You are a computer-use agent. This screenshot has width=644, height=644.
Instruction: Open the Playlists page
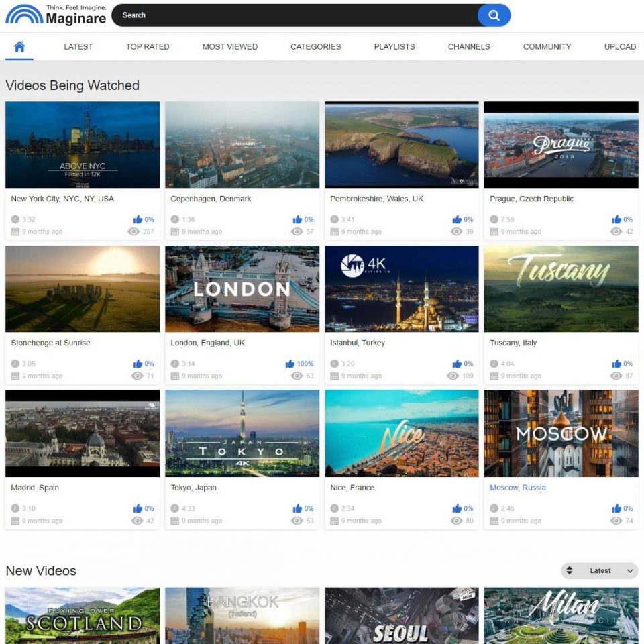pyautogui.click(x=394, y=47)
